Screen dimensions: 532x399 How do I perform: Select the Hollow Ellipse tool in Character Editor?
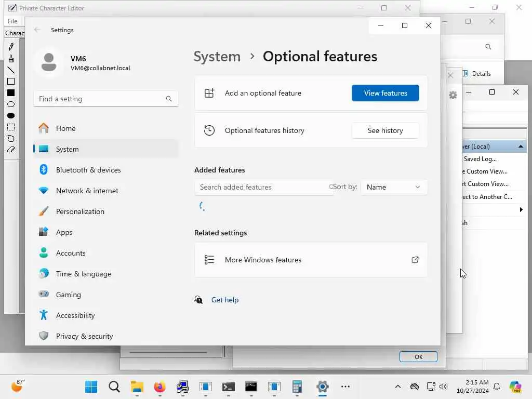(x=11, y=104)
